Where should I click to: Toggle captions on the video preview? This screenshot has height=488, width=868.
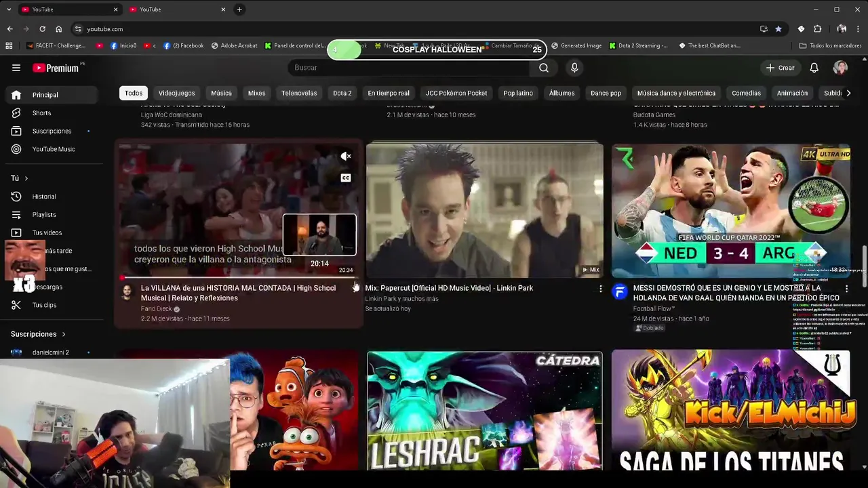pyautogui.click(x=346, y=178)
